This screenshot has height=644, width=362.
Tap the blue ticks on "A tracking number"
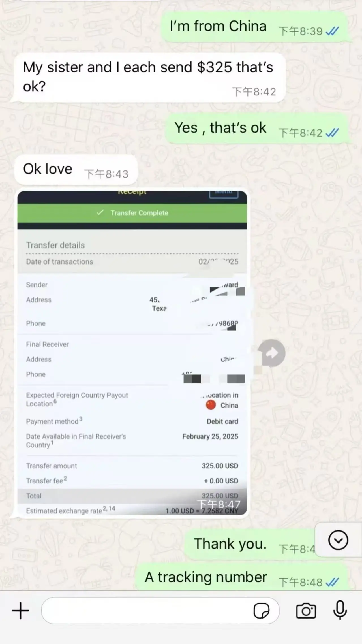pyautogui.click(x=332, y=582)
